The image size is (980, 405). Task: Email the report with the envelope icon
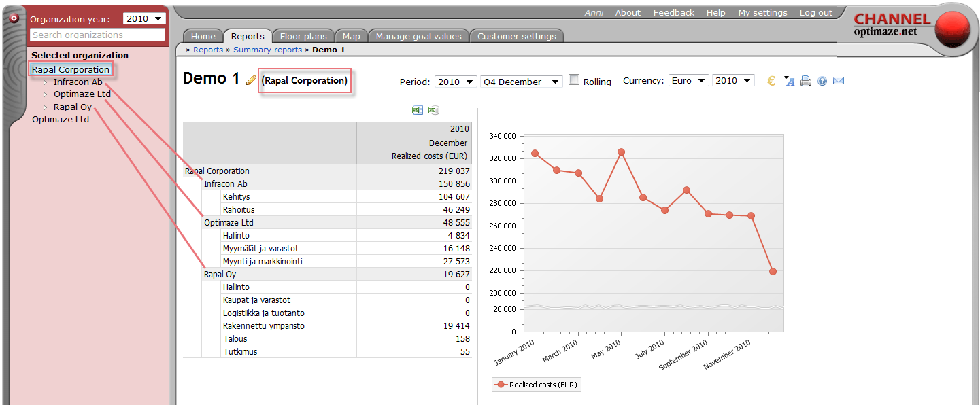point(839,81)
